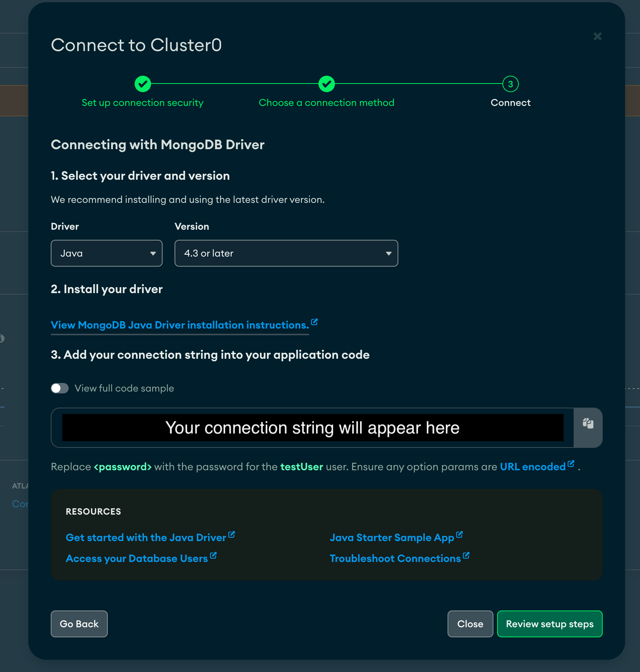Click the Choose a connection method label
This screenshot has height=672, width=640.
coord(327,103)
